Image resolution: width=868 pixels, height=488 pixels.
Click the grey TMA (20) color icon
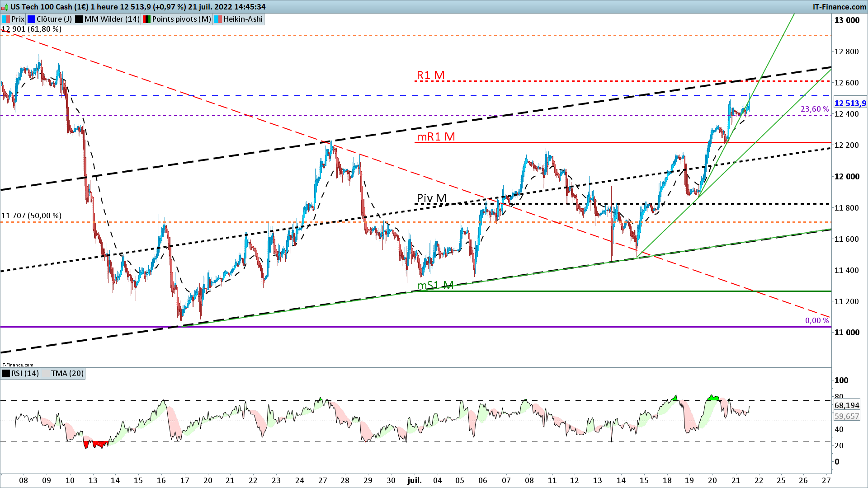click(45, 373)
